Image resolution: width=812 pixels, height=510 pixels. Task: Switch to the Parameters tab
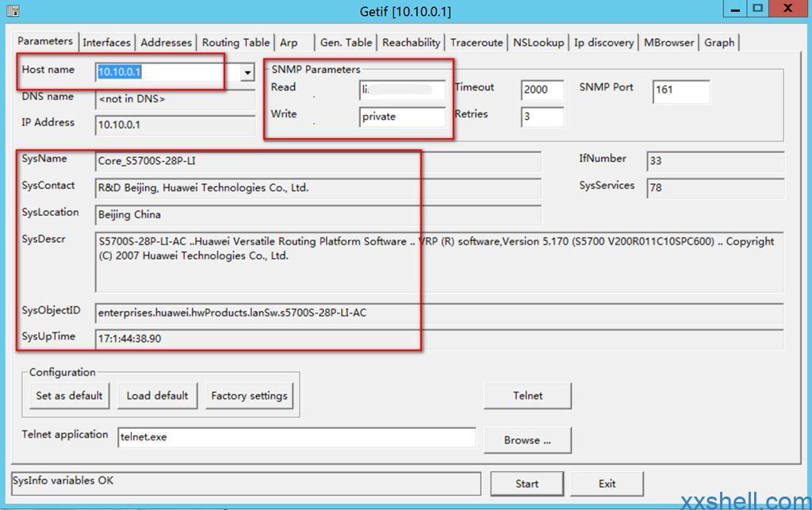[x=45, y=41]
